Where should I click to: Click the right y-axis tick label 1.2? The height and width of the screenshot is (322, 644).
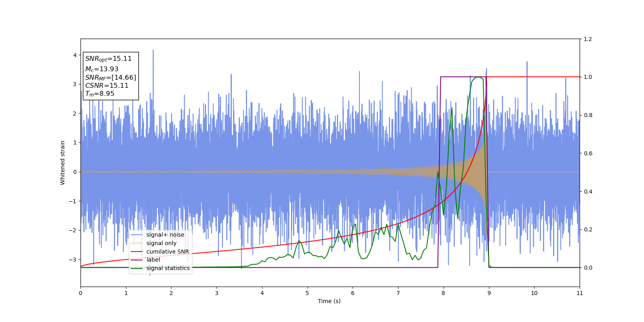588,39
